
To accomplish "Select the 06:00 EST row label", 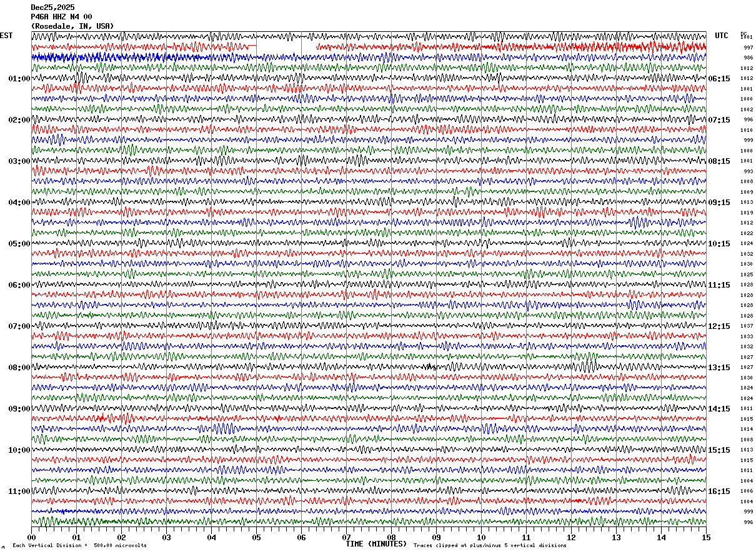I will click(x=19, y=285).
